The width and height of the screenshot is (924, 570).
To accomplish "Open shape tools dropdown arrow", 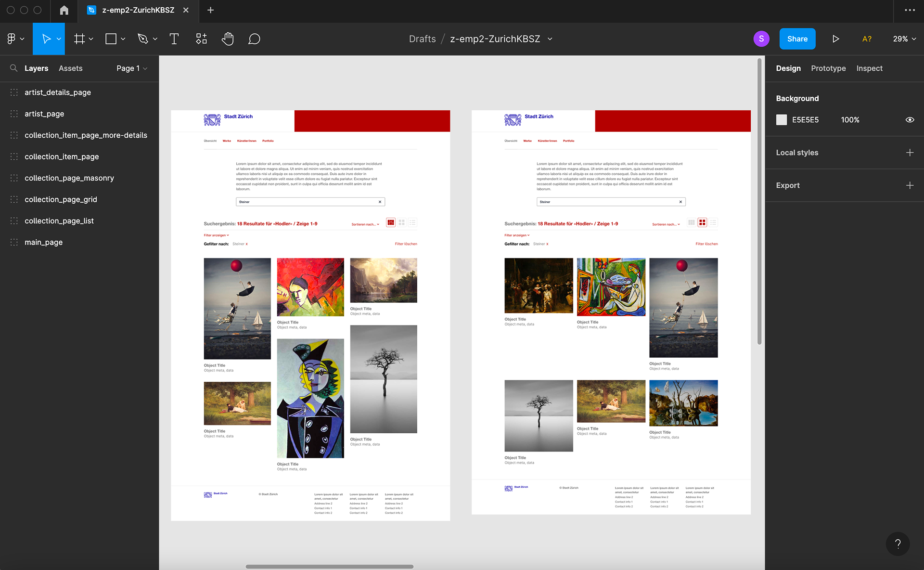I will pos(123,39).
